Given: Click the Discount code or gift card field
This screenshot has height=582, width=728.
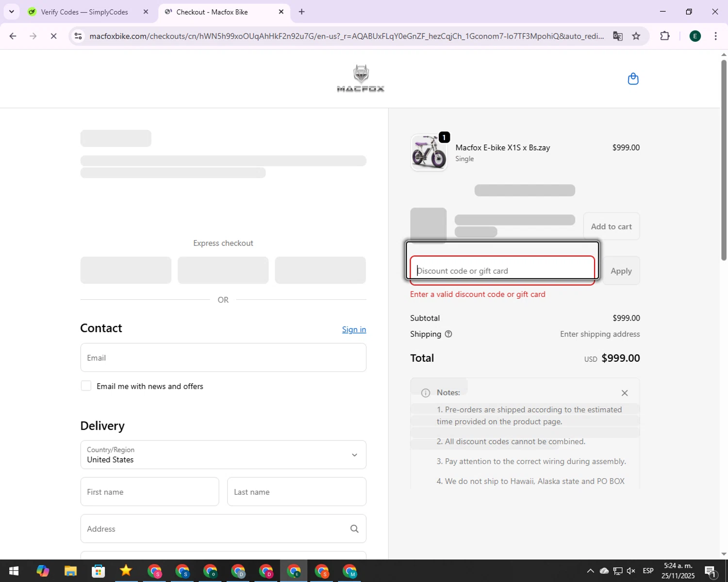Looking at the screenshot, I should (x=502, y=271).
